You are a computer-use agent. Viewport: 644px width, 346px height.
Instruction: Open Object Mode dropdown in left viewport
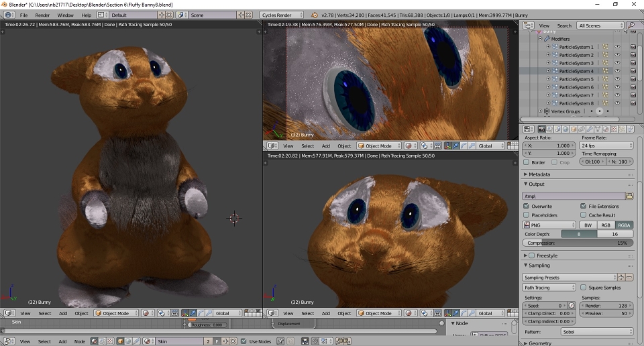click(x=115, y=313)
